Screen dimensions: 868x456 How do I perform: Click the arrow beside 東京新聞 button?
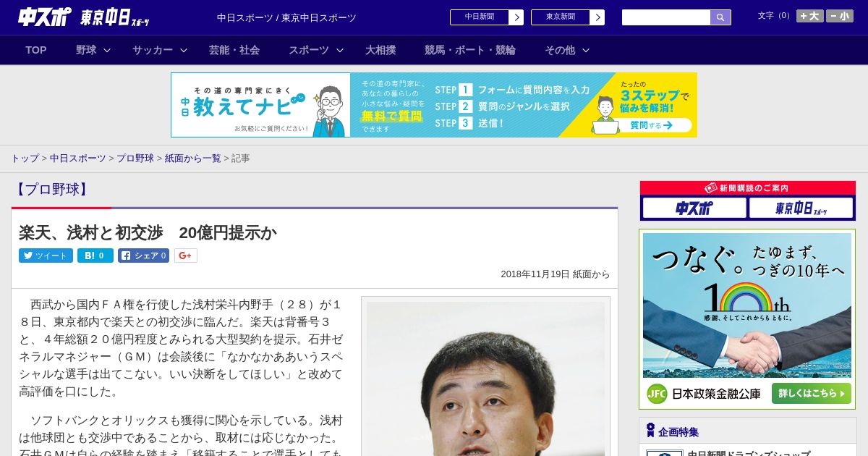pos(597,17)
